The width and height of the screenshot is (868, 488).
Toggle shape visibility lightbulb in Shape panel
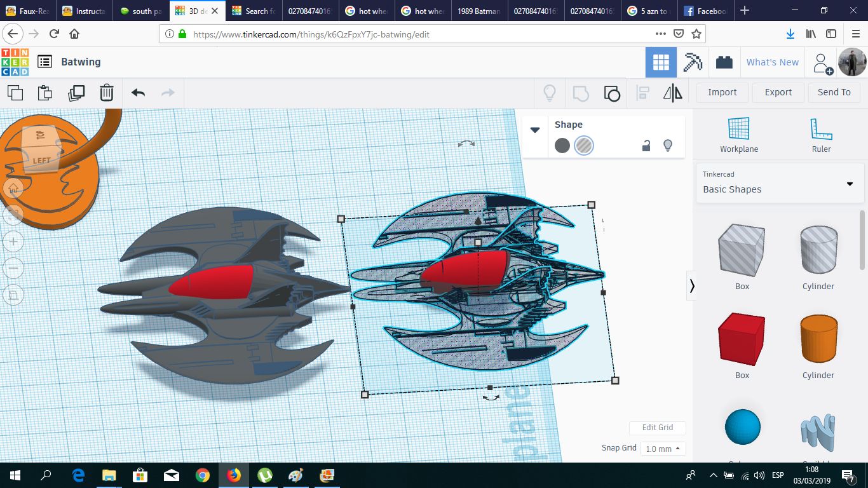click(x=667, y=146)
